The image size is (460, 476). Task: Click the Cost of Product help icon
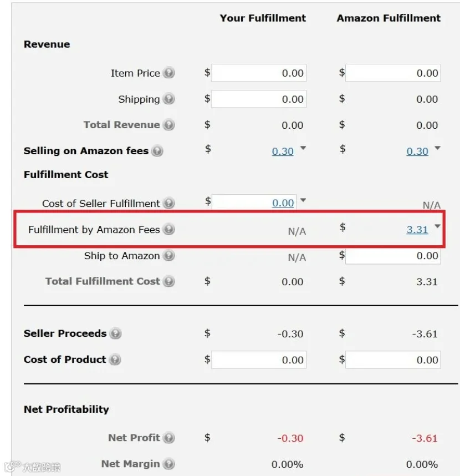click(x=115, y=359)
